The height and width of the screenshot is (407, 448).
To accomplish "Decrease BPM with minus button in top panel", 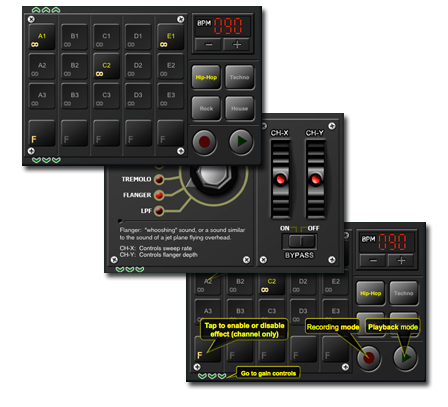I will pos(209,44).
